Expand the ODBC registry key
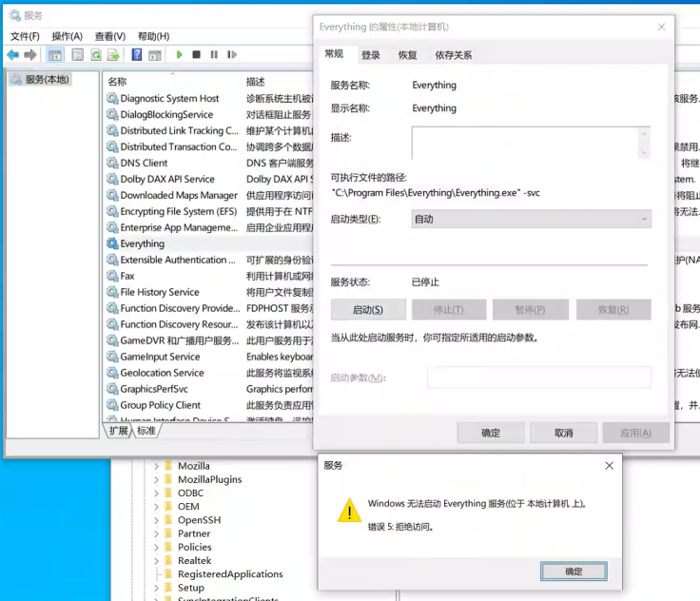The image size is (700, 601). (x=156, y=494)
